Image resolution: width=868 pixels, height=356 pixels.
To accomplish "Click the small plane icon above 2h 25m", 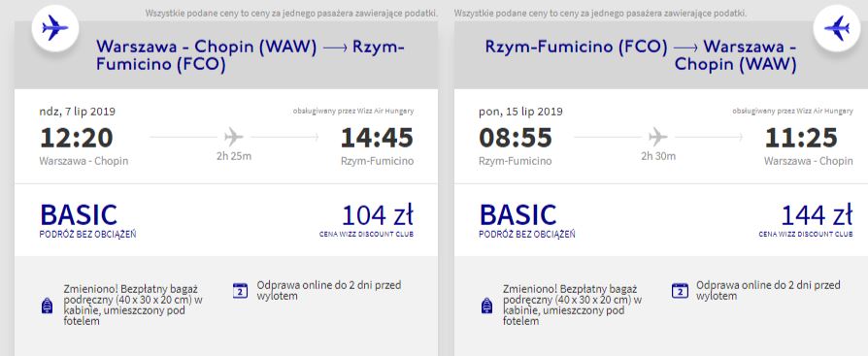I will pos(234,137).
